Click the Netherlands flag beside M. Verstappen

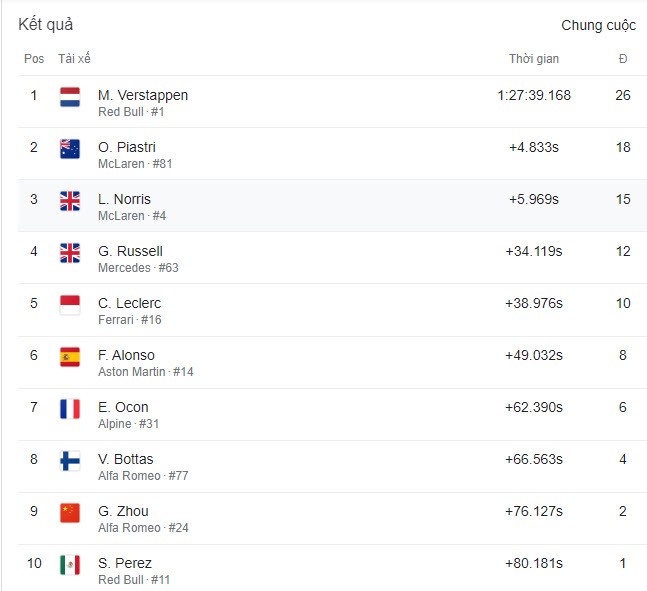(x=70, y=97)
